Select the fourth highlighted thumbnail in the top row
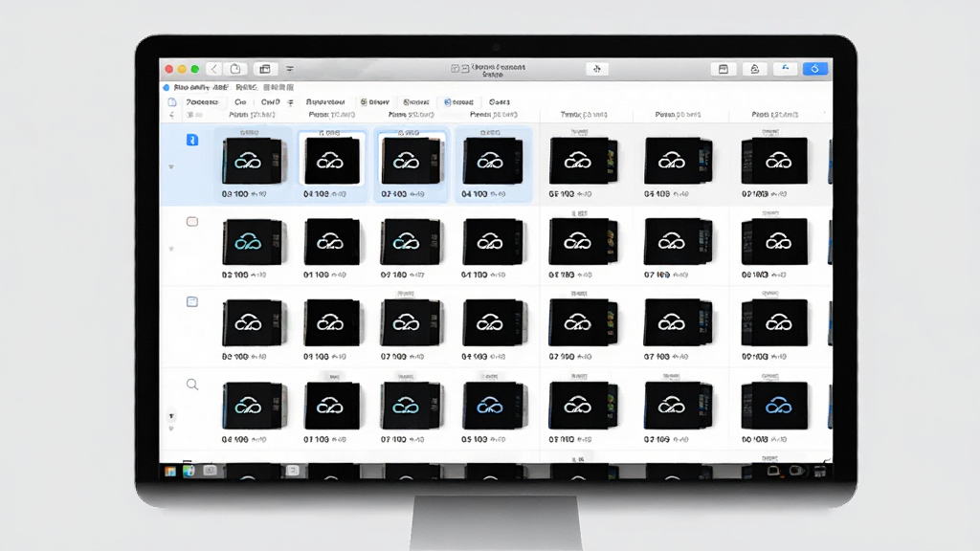The width and height of the screenshot is (980, 551). 493,161
